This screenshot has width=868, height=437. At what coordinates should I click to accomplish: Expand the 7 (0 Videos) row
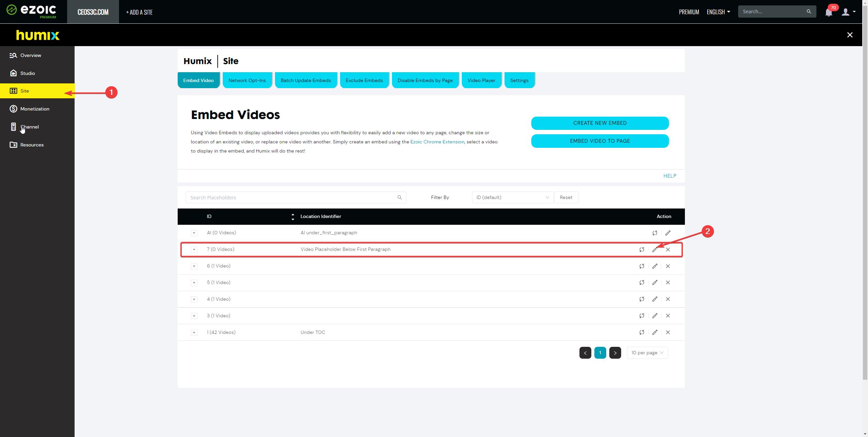[194, 249]
